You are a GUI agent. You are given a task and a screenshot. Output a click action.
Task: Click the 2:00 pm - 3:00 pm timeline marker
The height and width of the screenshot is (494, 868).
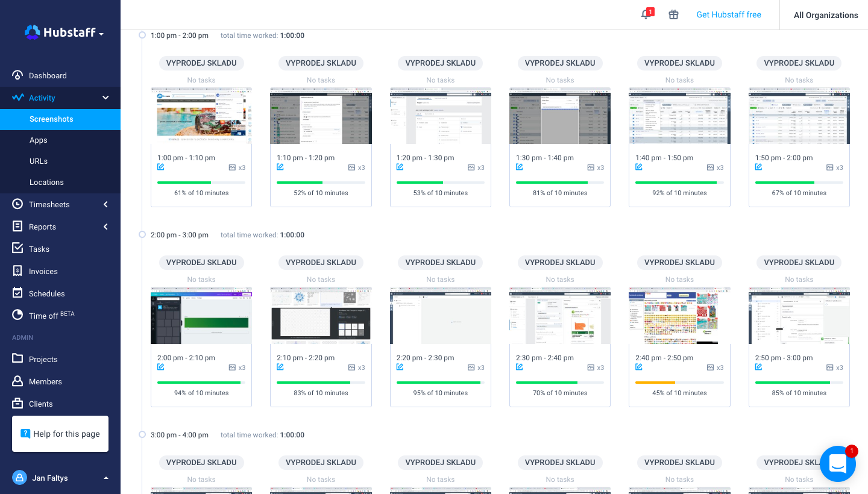tap(142, 234)
